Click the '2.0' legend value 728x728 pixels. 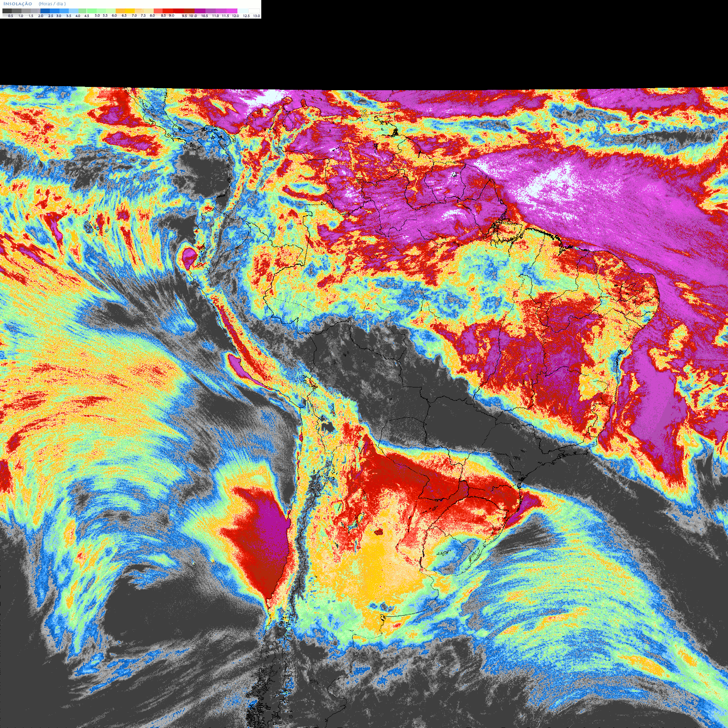40,16
